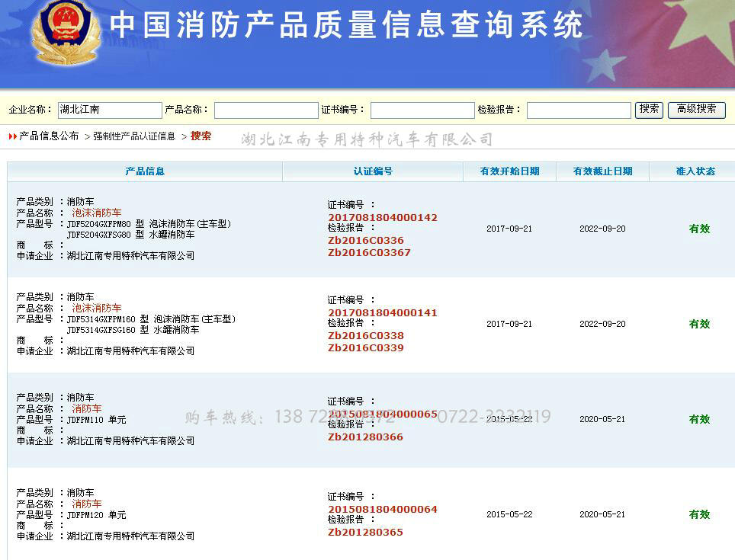Viewport: 735px width, 560px height.
Task: Click the red breadcrumb arrow icon
Action: pyautogui.click(x=12, y=136)
